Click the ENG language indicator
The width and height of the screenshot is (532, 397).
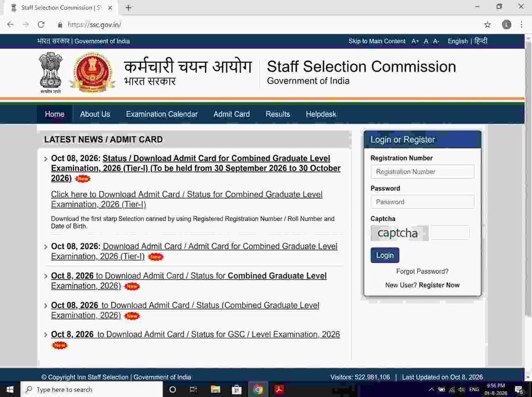point(474,389)
